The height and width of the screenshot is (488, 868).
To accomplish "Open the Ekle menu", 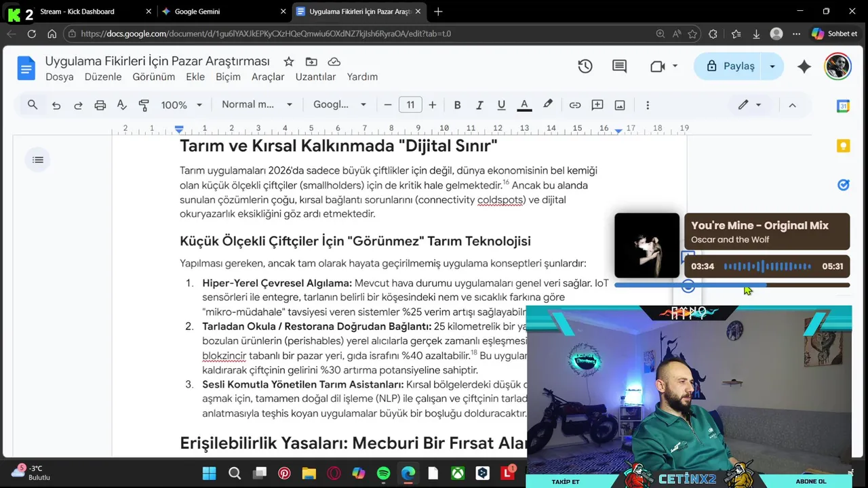I will coord(195,77).
